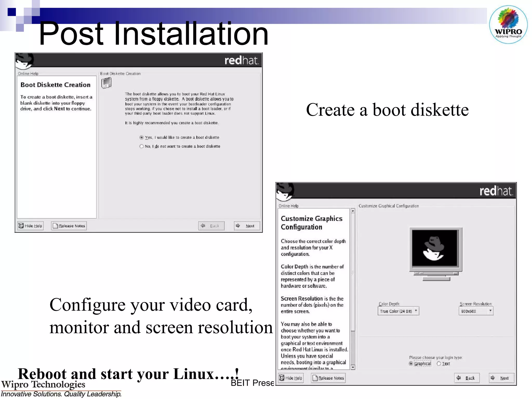Click Next in Graphics Configuration window
The height and width of the screenshot is (399, 532).
(502, 378)
